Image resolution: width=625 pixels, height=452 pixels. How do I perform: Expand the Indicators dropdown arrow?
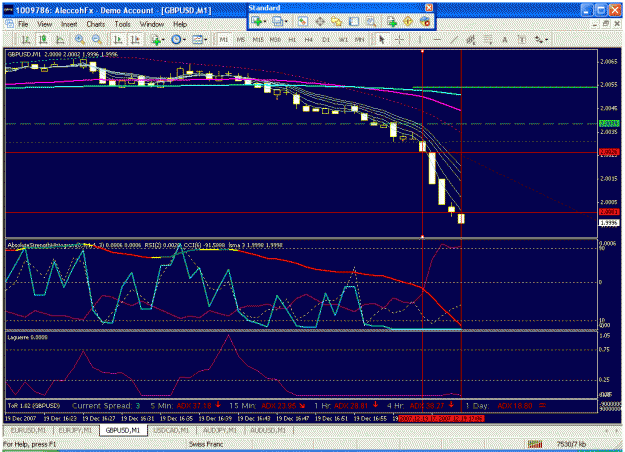[163, 39]
